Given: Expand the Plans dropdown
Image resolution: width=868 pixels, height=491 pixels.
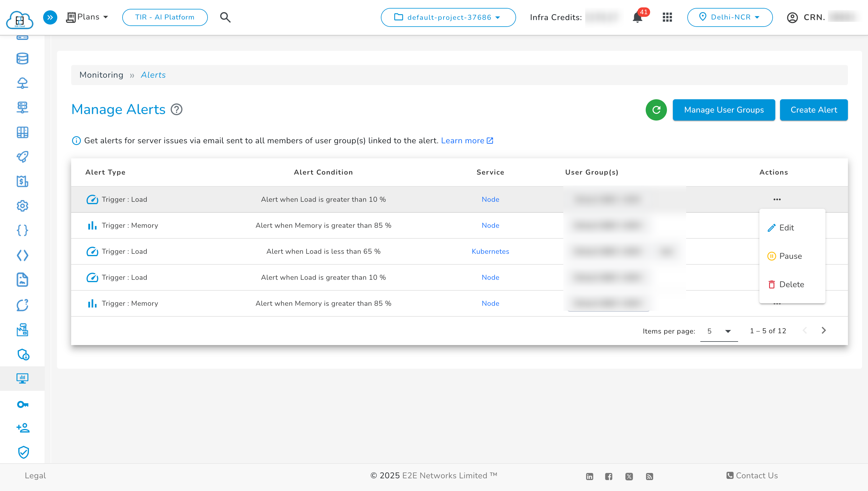Looking at the screenshot, I should pyautogui.click(x=88, y=17).
